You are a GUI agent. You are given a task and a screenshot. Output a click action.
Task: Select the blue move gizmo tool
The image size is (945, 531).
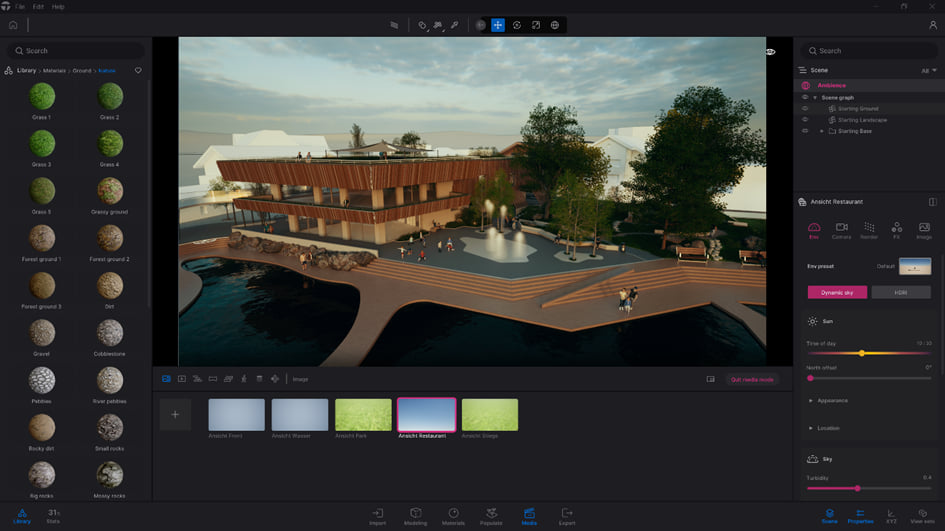(498, 25)
